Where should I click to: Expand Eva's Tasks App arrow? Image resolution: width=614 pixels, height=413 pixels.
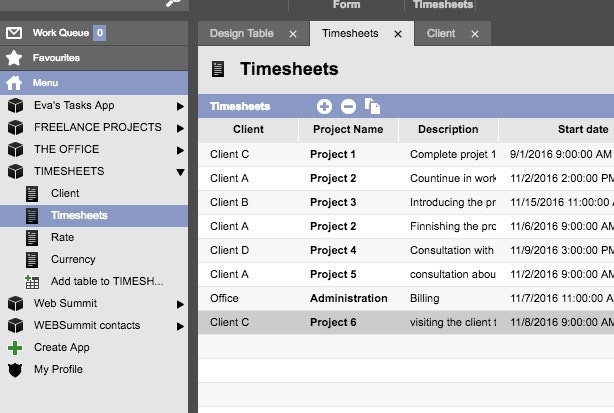(180, 106)
